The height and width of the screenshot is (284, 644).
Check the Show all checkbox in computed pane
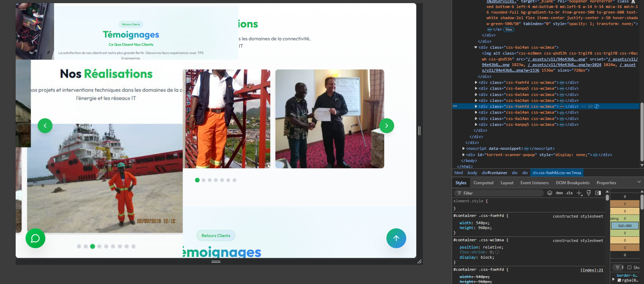click(x=629, y=267)
